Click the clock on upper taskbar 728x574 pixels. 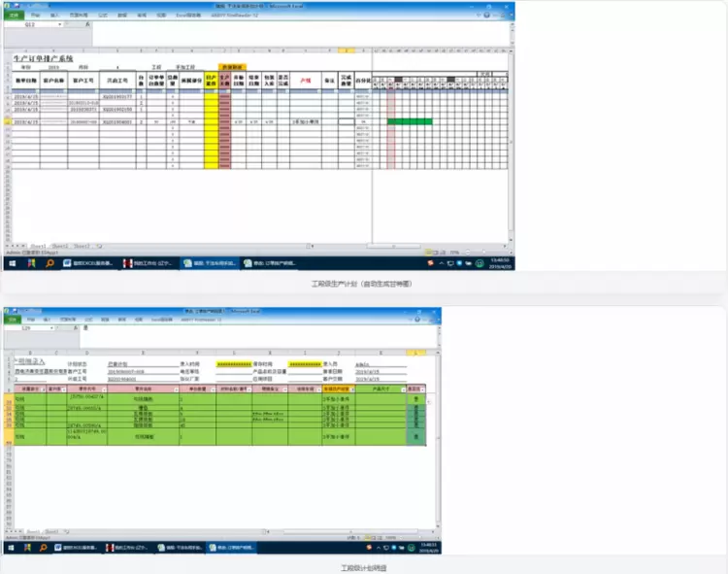pyautogui.click(x=500, y=263)
